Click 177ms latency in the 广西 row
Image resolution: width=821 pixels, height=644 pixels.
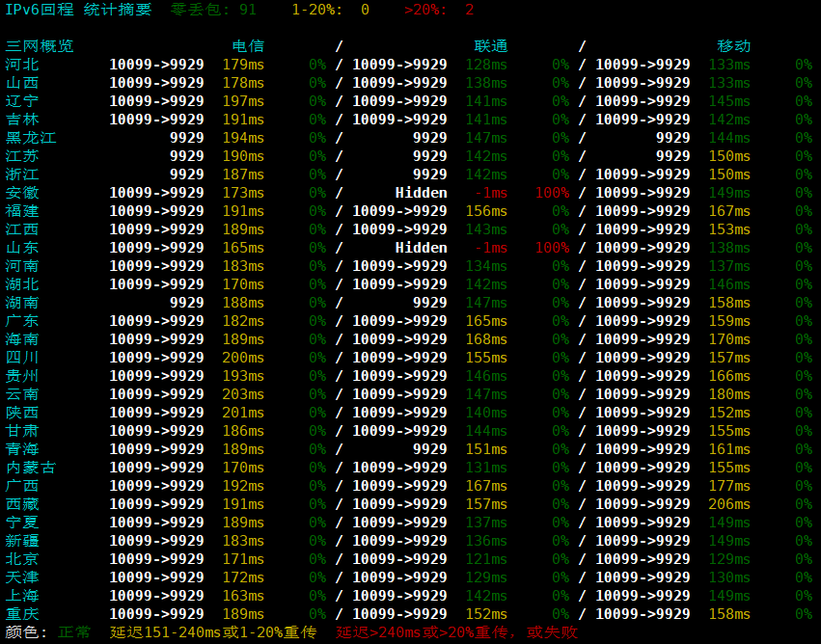click(729, 486)
